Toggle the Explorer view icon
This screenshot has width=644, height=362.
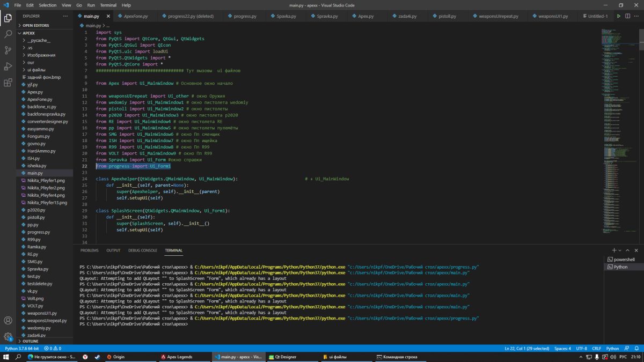(8, 18)
